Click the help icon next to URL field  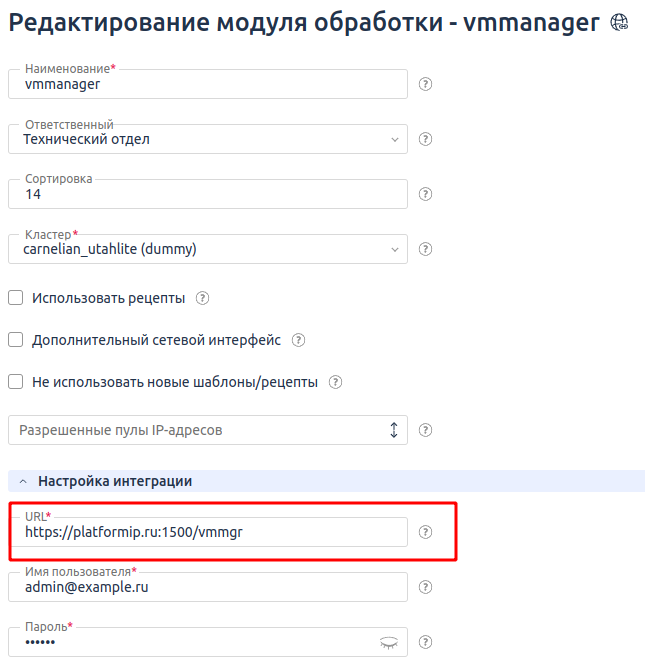425,532
